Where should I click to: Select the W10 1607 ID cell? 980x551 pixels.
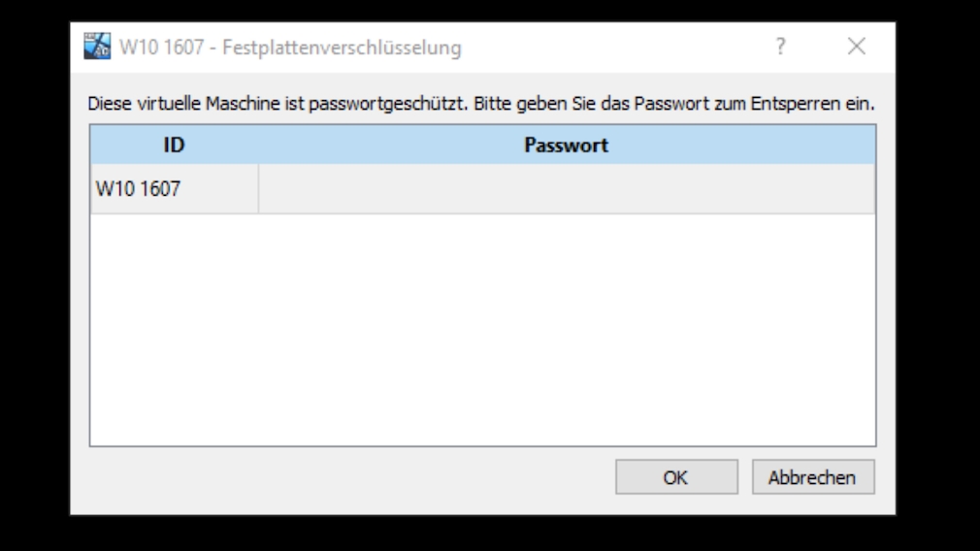pyautogui.click(x=175, y=188)
